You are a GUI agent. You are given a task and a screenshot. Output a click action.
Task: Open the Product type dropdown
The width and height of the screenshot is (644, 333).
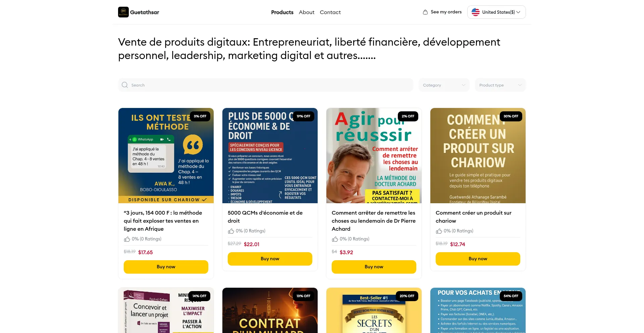tap(500, 85)
